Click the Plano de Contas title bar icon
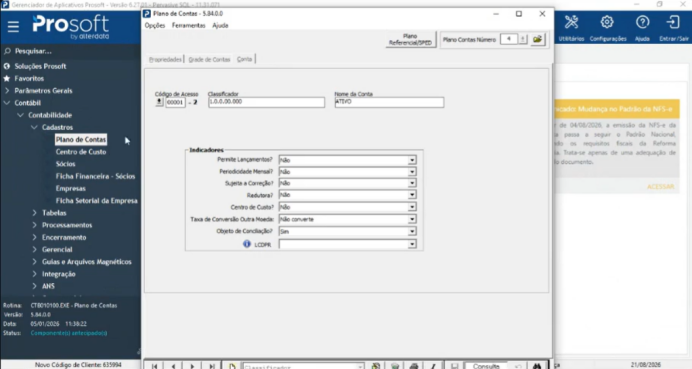 tap(147, 14)
